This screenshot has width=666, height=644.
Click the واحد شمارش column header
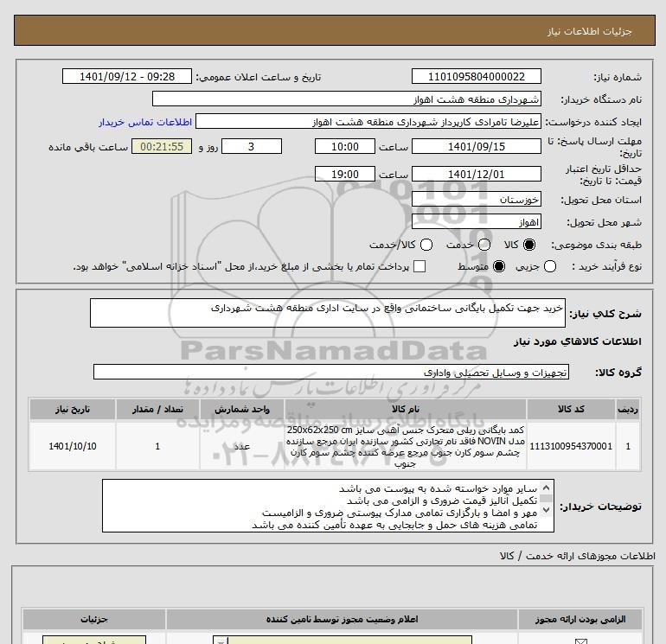[241, 409]
